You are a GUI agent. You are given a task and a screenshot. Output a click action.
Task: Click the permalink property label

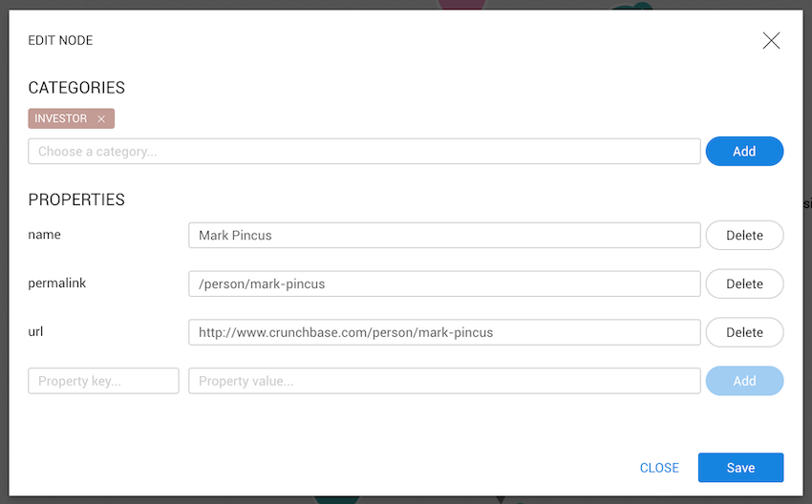(57, 283)
